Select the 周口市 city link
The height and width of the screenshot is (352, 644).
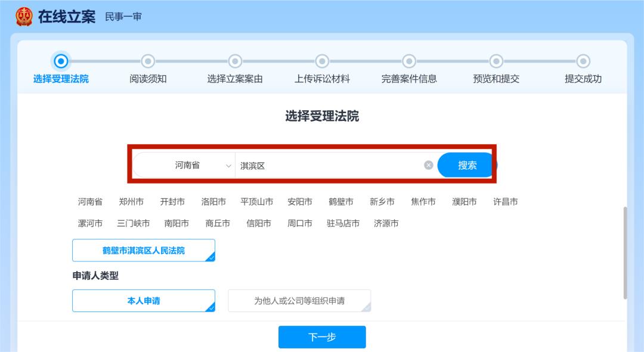[x=300, y=223]
